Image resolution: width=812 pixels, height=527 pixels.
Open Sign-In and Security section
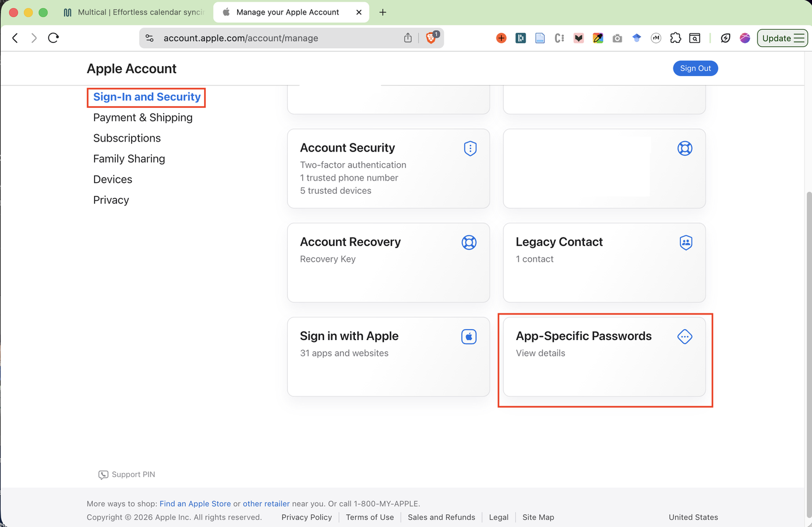pos(147,97)
